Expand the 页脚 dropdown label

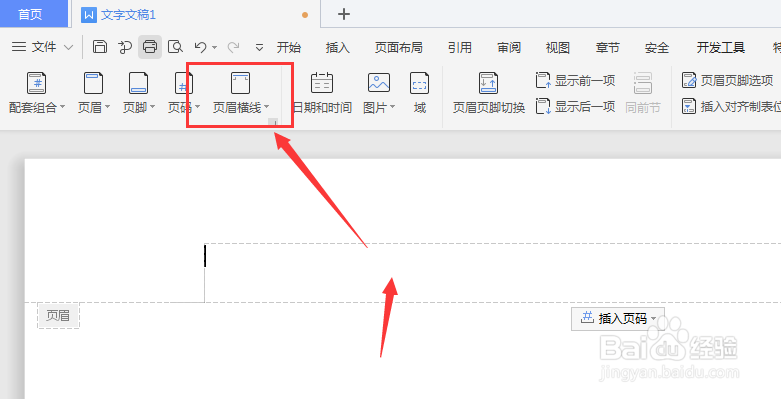139,107
